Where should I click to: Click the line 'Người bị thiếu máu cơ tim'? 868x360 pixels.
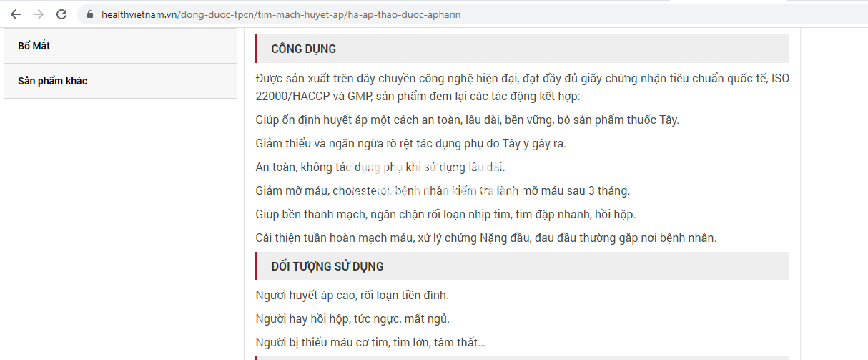click(x=370, y=342)
